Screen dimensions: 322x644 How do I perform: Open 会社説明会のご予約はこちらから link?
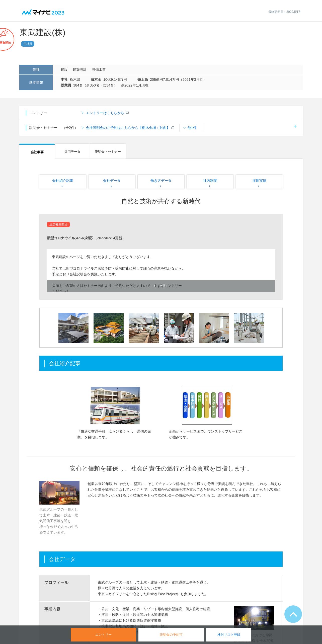pos(128,128)
